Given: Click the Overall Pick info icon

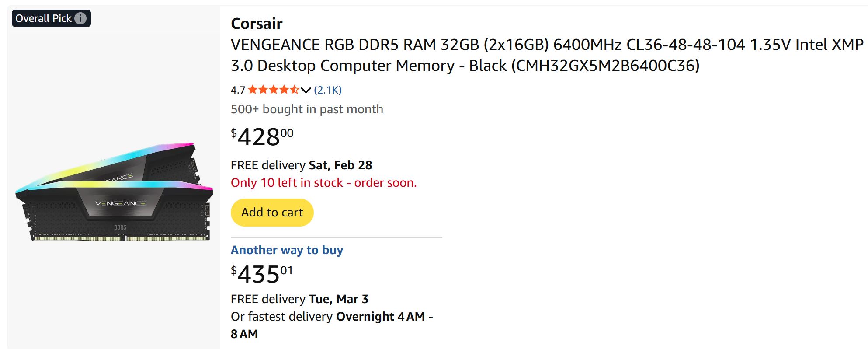Looking at the screenshot, I should [x=81, y=18].
